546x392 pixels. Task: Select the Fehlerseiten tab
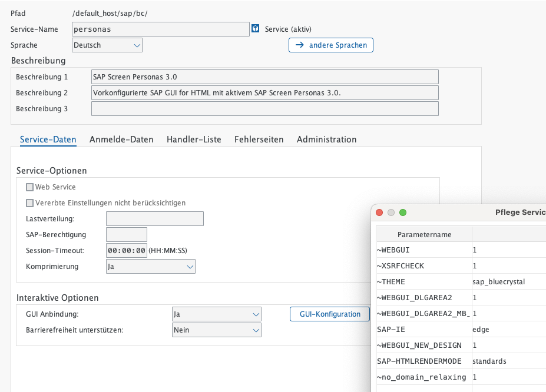(x=259, y=139)
